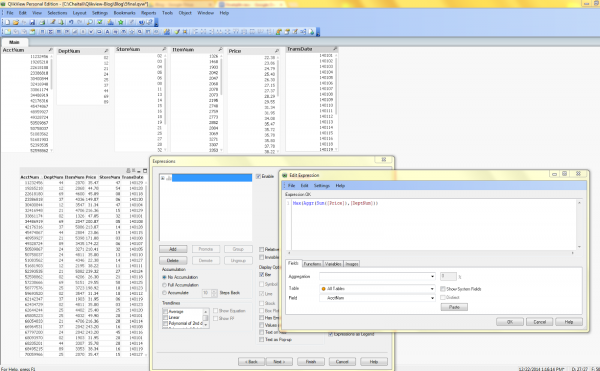Toggle the Invisible checkbox
Viewport: 600px width, 371px height.
[261, 257]
